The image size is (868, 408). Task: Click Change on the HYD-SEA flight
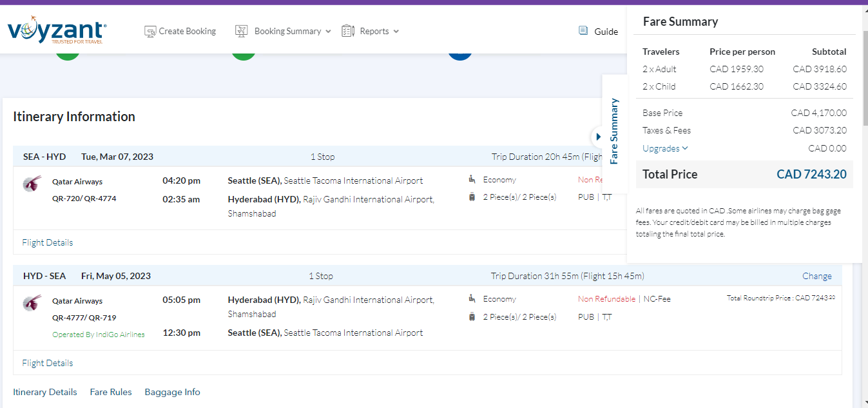[816, 276]
